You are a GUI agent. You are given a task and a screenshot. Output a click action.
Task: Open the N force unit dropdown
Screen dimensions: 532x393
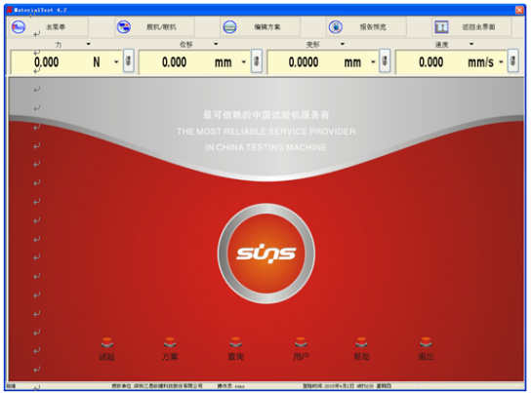116,62
